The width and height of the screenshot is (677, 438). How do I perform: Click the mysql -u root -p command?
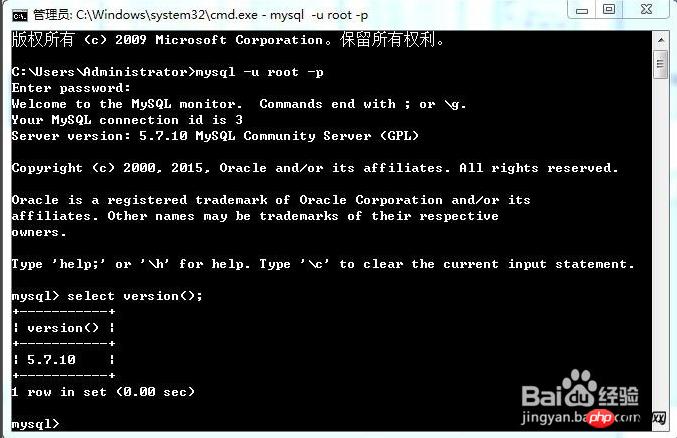(x=259, y=72)
